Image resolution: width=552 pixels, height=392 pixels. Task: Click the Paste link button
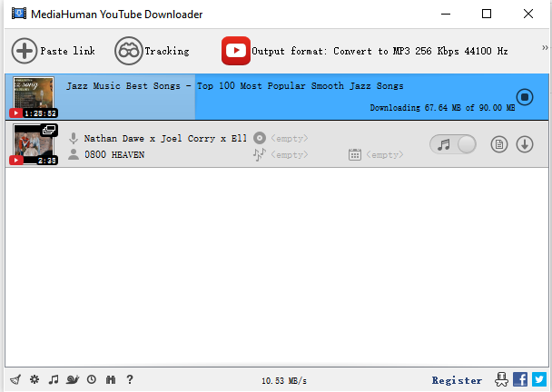[x=53, y=51]
